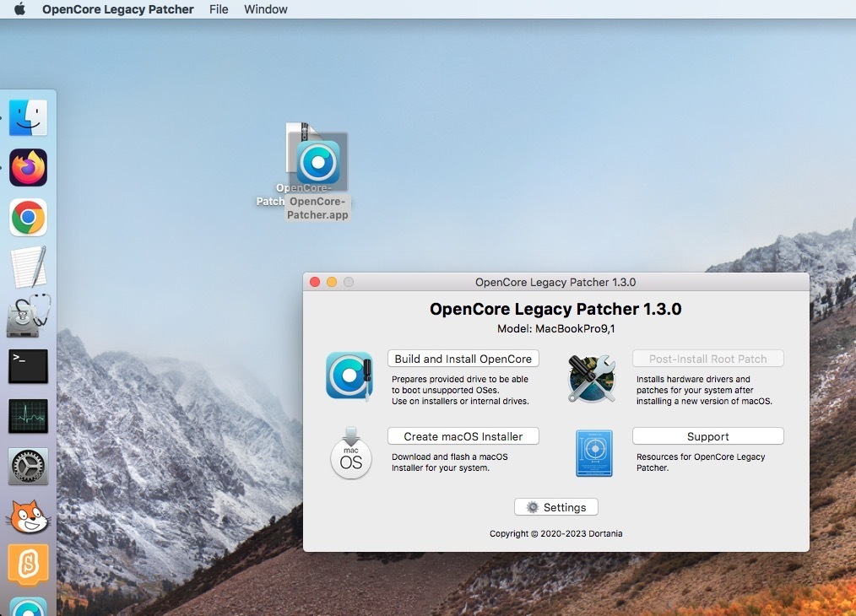Open Terminal from the Dock

click(x=28, y=366)
